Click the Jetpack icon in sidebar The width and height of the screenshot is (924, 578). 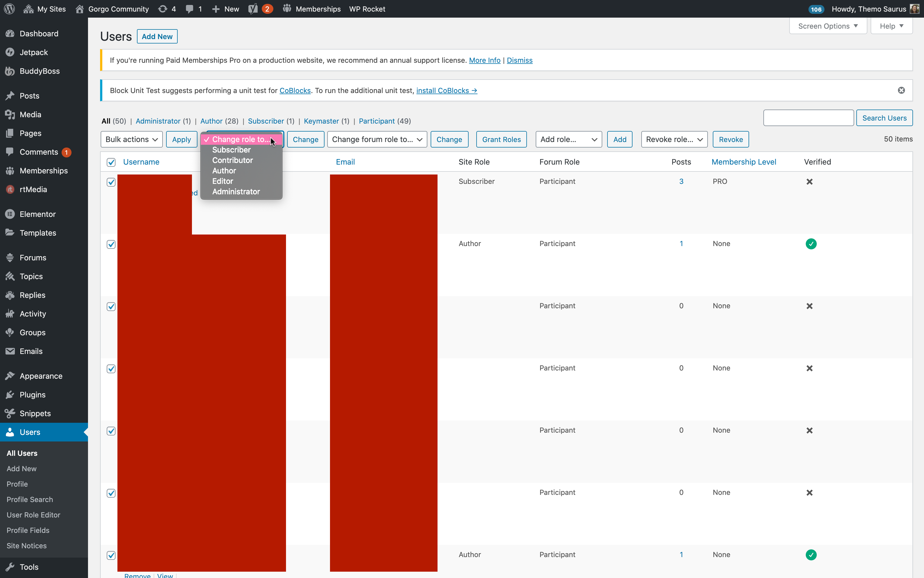(x=10, y=52)
